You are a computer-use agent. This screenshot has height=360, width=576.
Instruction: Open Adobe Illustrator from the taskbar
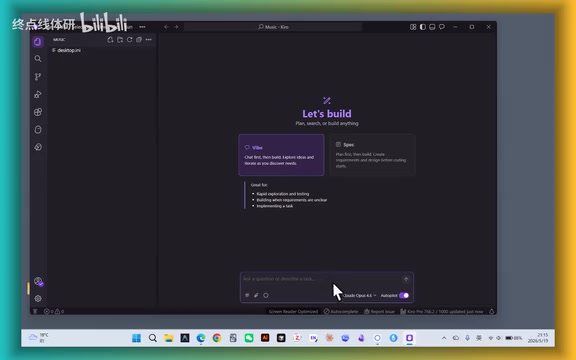[265, 338]
